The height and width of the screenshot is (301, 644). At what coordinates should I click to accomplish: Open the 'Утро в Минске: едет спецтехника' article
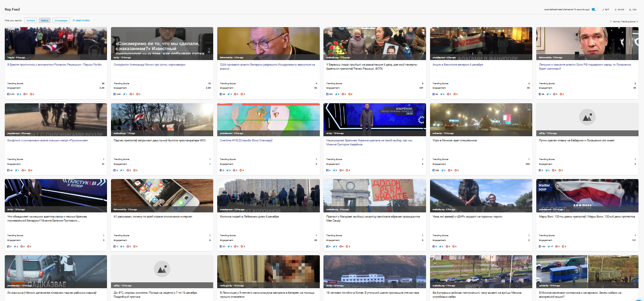[454, 140]
